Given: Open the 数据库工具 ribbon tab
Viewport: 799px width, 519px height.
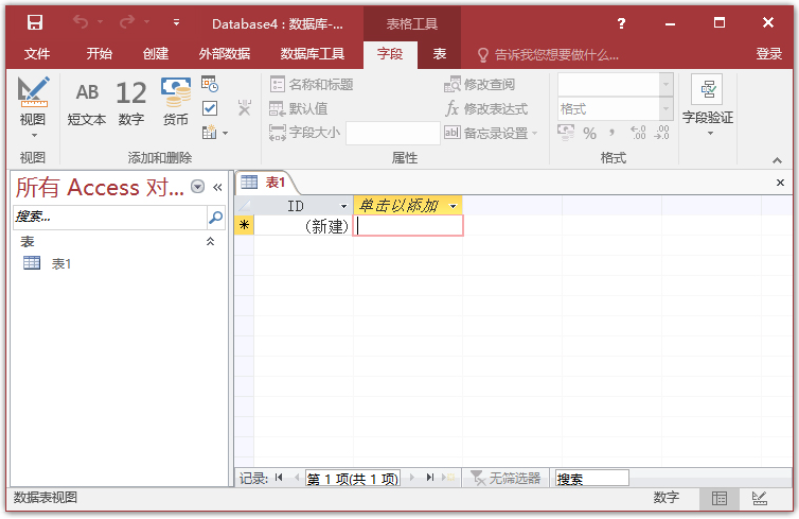Looking at the screenshot, I should [312, 54].
